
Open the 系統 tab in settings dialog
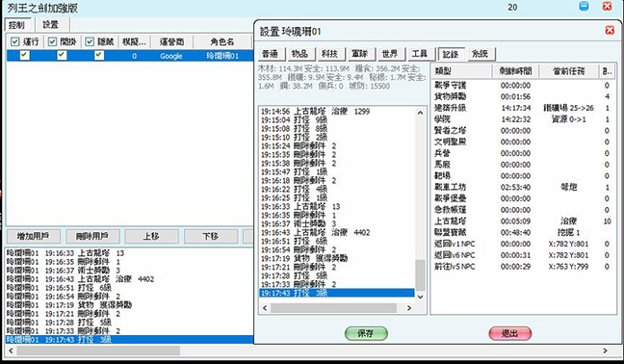point(481,54)
